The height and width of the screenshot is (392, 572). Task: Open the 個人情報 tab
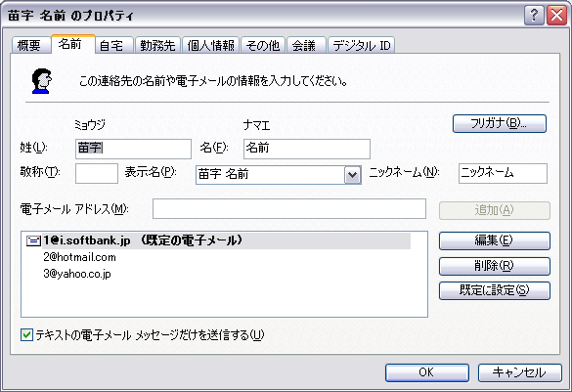pos(210,45)
